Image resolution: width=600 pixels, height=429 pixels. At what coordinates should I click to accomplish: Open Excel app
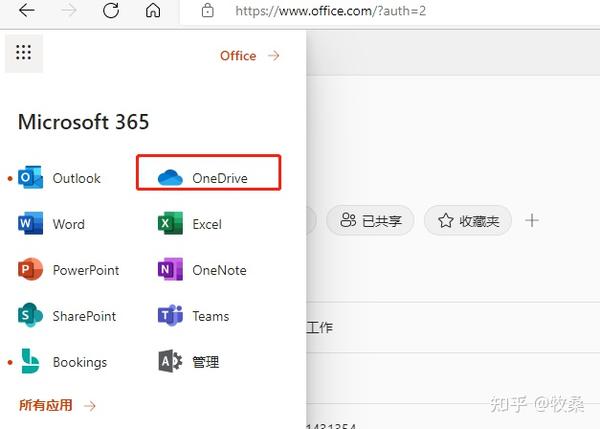pyautogui.click(x=190, y=223)
